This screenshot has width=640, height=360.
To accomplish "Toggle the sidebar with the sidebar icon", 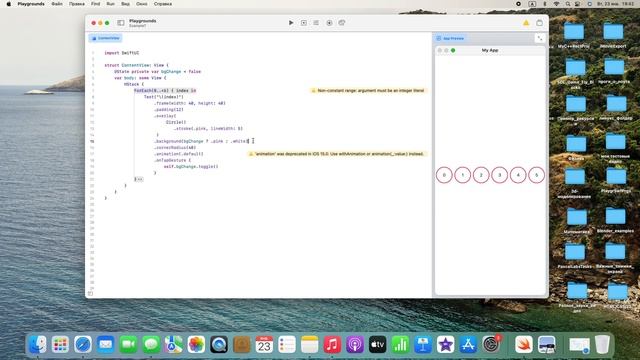I will coord(121,23).
